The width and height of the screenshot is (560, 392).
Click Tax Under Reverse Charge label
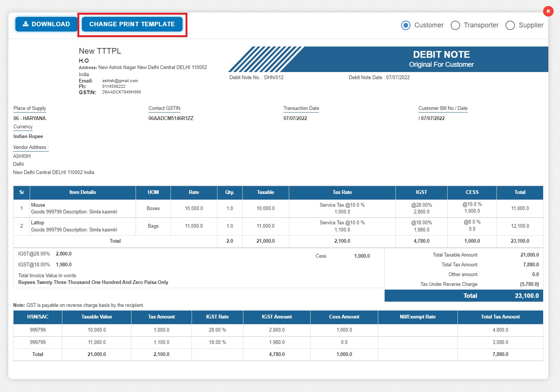(x=449, y=284)
